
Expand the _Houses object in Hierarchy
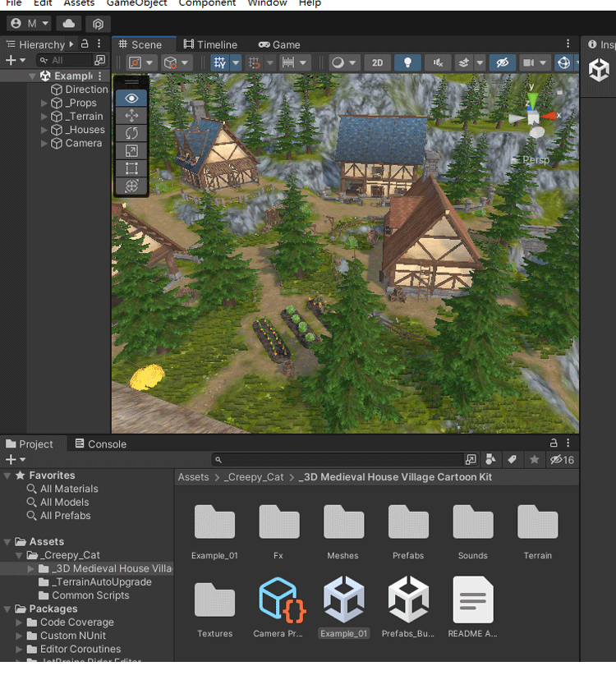pos(44,130)
